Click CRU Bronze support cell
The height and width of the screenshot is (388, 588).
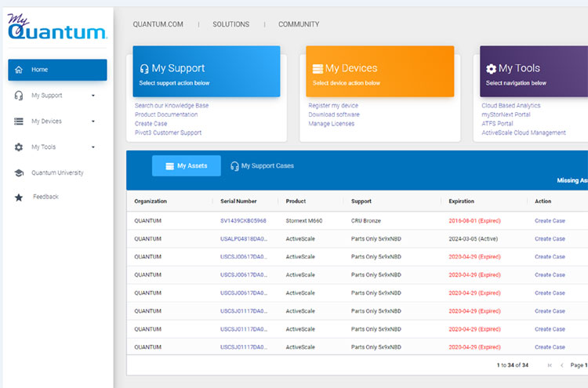(366, 221)
